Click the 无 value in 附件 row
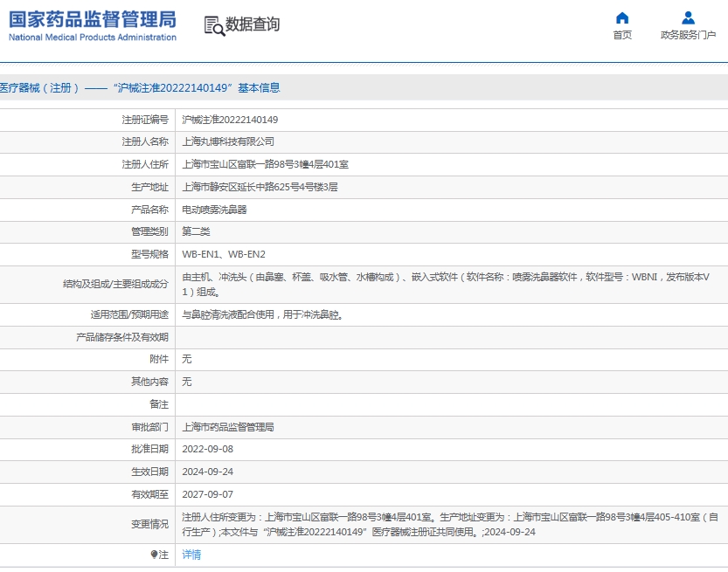This screenshot has width=728, height=572. [x=187, y=359]
